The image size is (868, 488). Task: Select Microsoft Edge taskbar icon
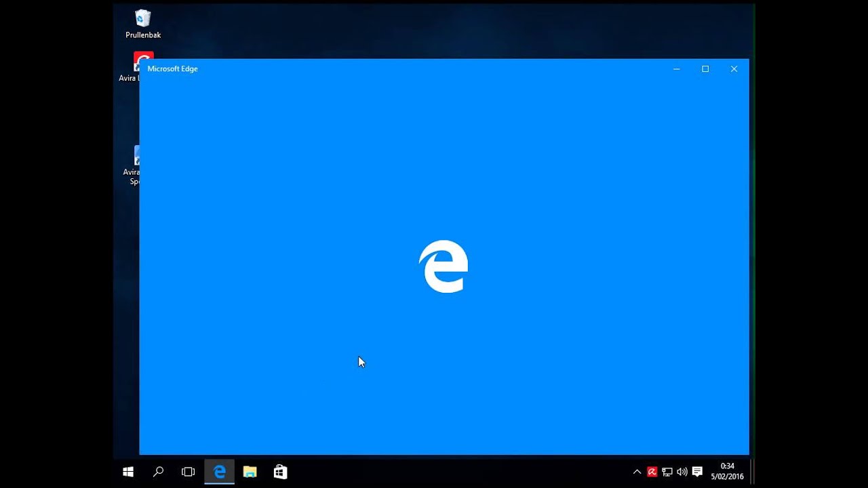pos(219,472)
